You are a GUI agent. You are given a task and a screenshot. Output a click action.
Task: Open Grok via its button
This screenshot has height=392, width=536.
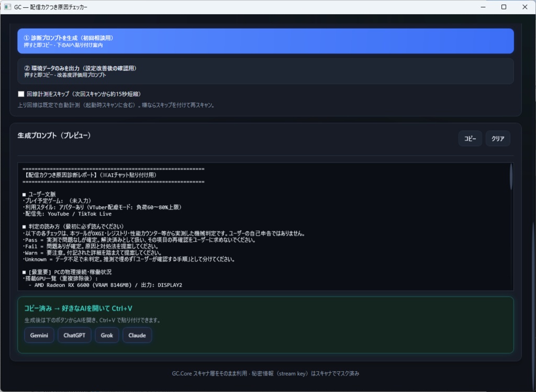[x=107, y=335]
